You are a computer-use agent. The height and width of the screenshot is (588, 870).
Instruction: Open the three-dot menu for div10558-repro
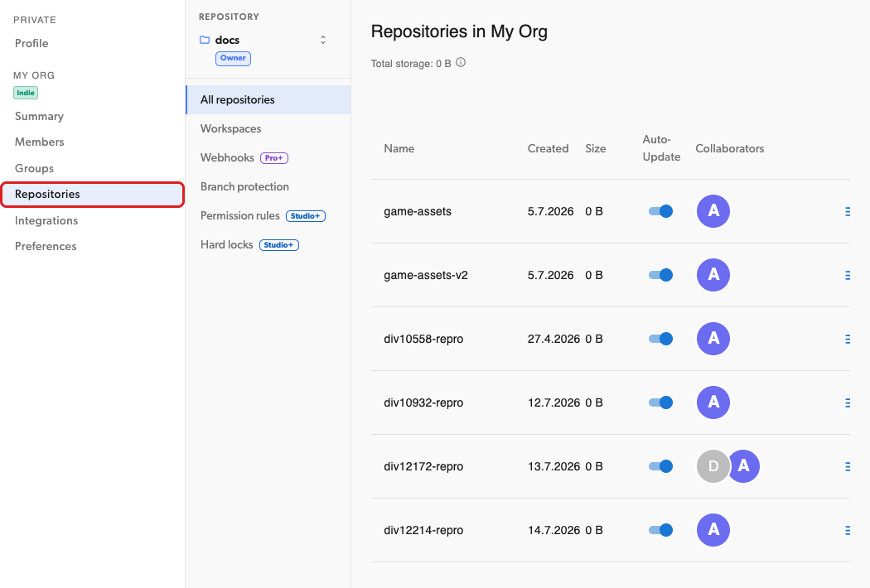coord(848,339)
